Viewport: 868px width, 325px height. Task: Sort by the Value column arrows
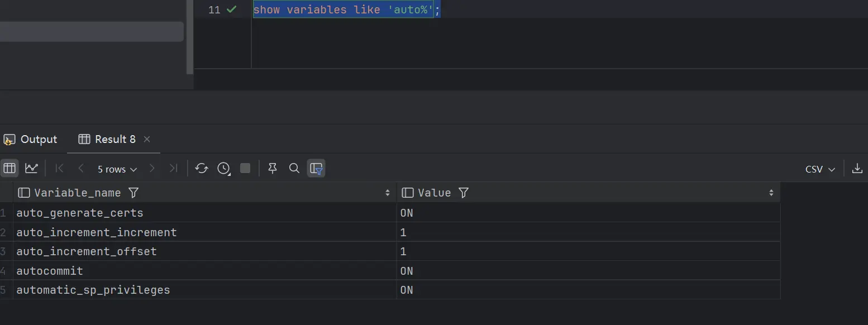tap(771, 193)
